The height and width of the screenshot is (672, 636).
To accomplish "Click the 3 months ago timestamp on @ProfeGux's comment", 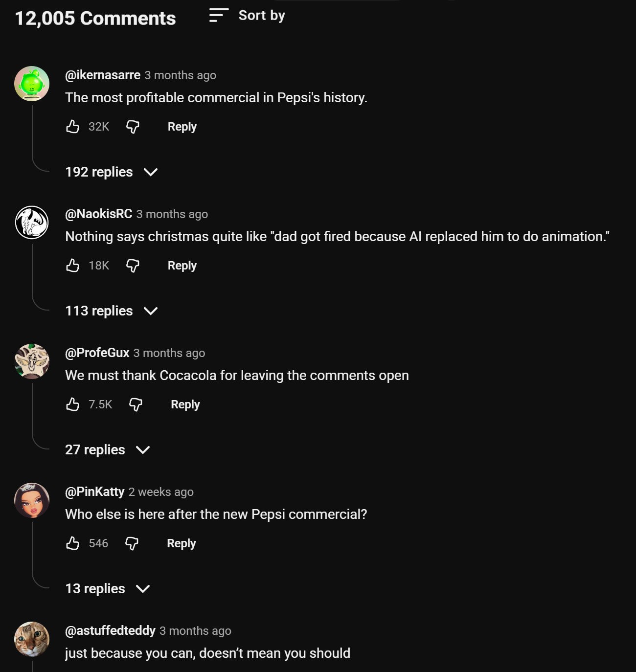I will (x=169, y=353).
